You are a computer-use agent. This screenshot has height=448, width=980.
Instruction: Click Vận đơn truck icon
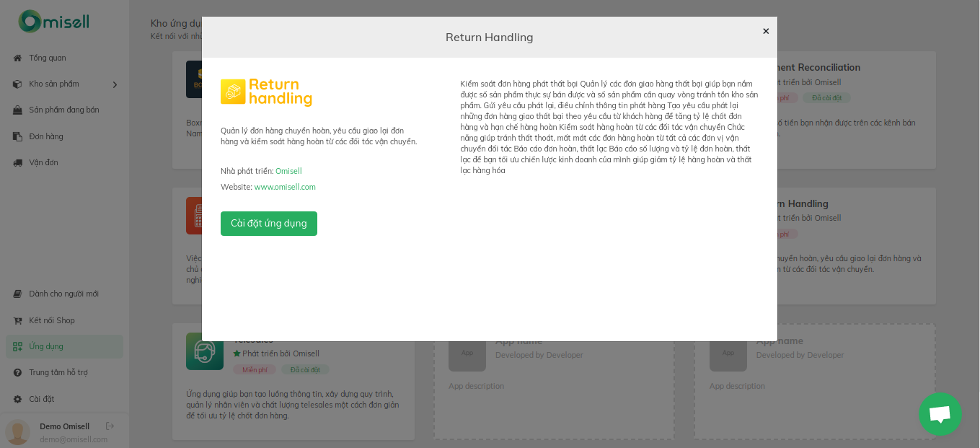click(x=17, y=162)
